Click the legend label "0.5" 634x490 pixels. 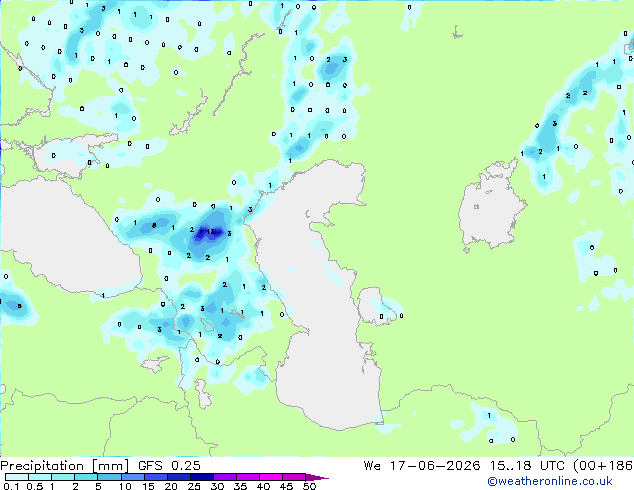34,486
